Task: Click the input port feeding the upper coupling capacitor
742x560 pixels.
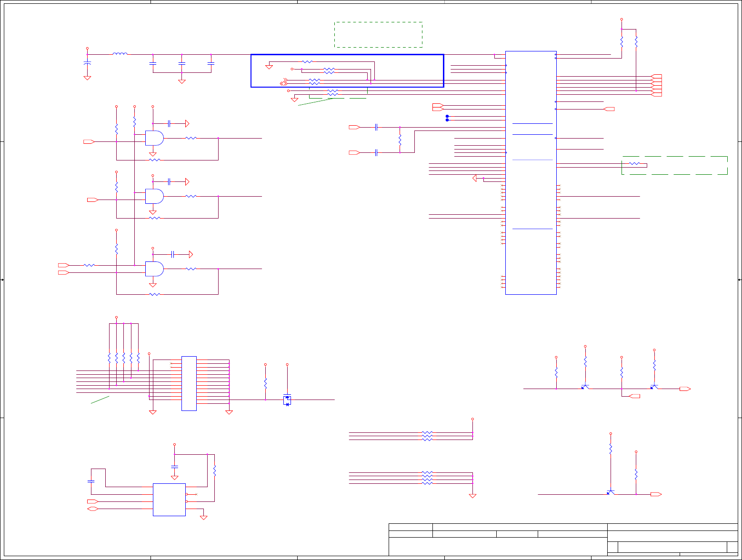Action: coord(355,127)
